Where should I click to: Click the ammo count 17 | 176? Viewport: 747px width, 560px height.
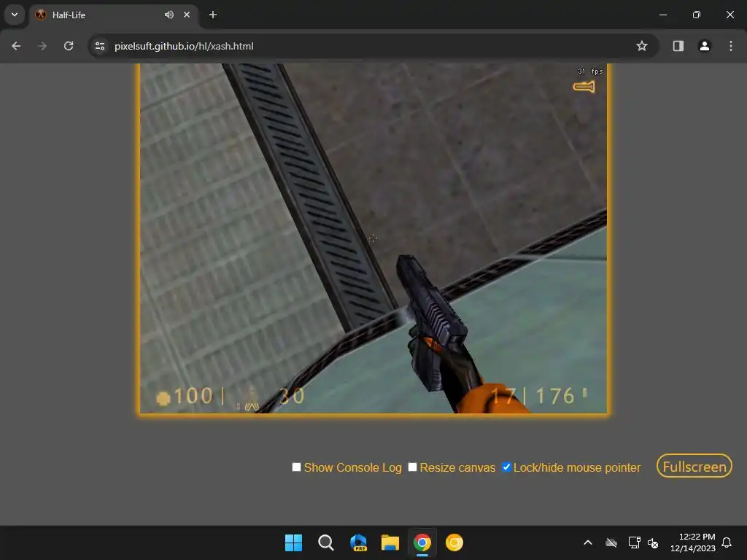pyautogui.click(x=533, y=396)
